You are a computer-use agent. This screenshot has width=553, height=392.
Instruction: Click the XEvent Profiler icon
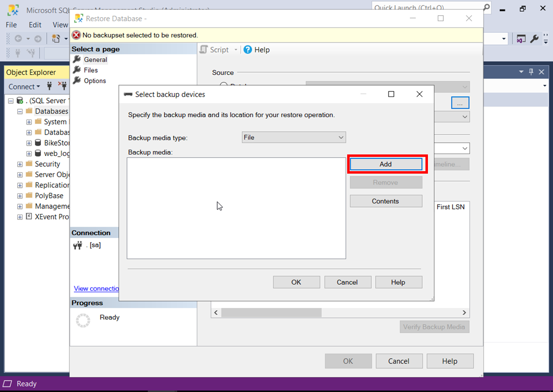coord(29,216)
